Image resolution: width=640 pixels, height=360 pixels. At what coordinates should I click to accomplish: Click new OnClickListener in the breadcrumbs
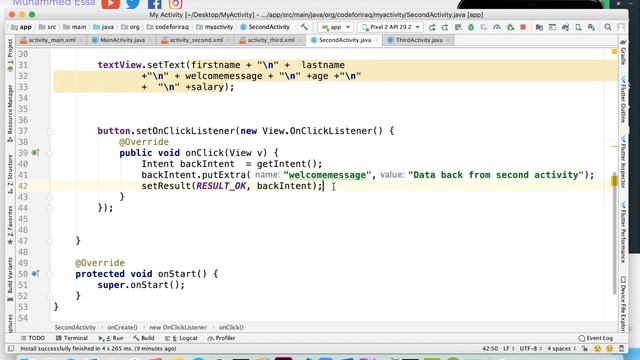point(178,327)
